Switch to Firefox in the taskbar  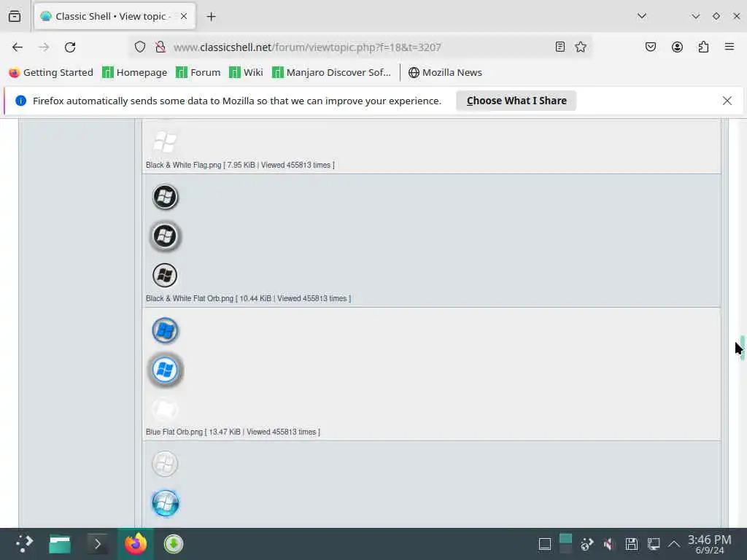tap(135, 544)
